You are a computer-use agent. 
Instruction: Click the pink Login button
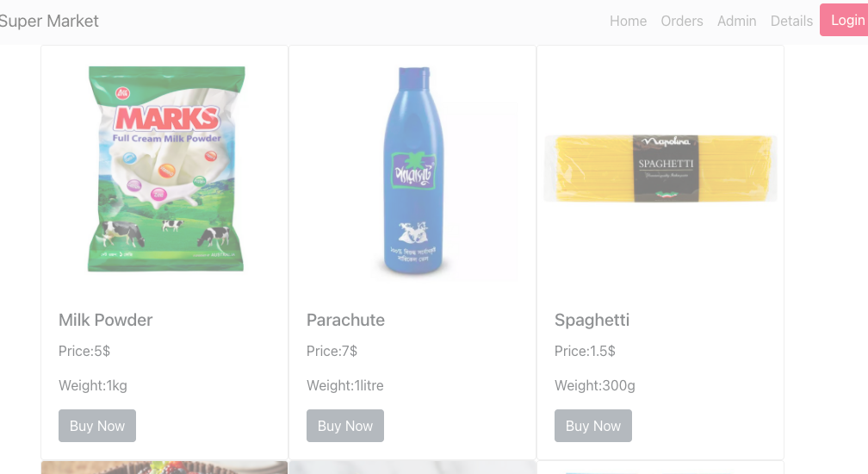click(x=844, y=21)
